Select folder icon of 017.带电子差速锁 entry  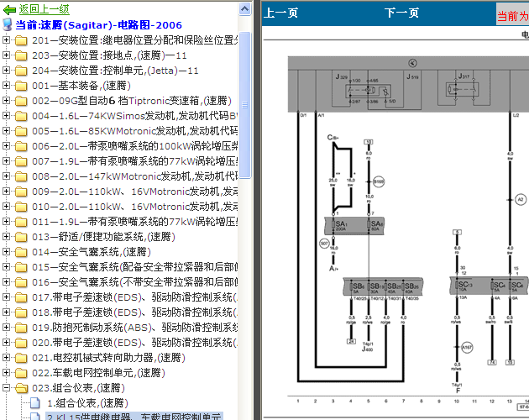(21, 297)
